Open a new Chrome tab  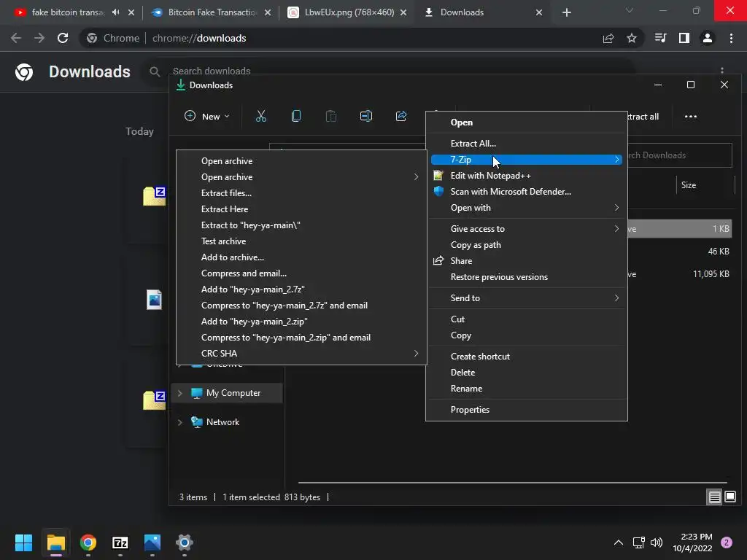coord(566,12)
